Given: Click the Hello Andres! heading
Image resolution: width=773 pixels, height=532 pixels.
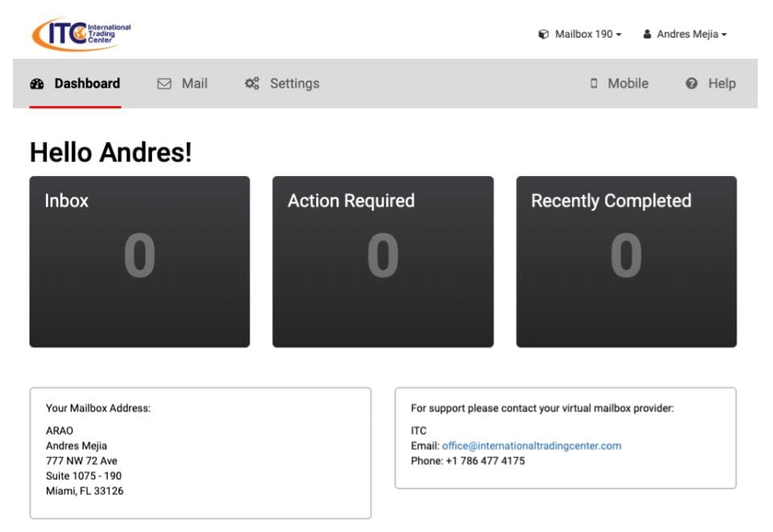Looking at the screenshot, I should tap(111, 152).
